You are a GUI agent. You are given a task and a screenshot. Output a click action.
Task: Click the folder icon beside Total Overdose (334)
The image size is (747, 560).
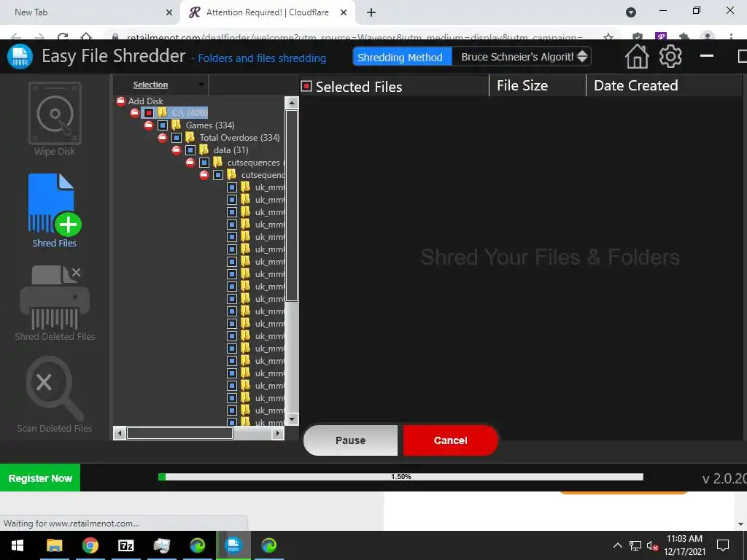190,138
